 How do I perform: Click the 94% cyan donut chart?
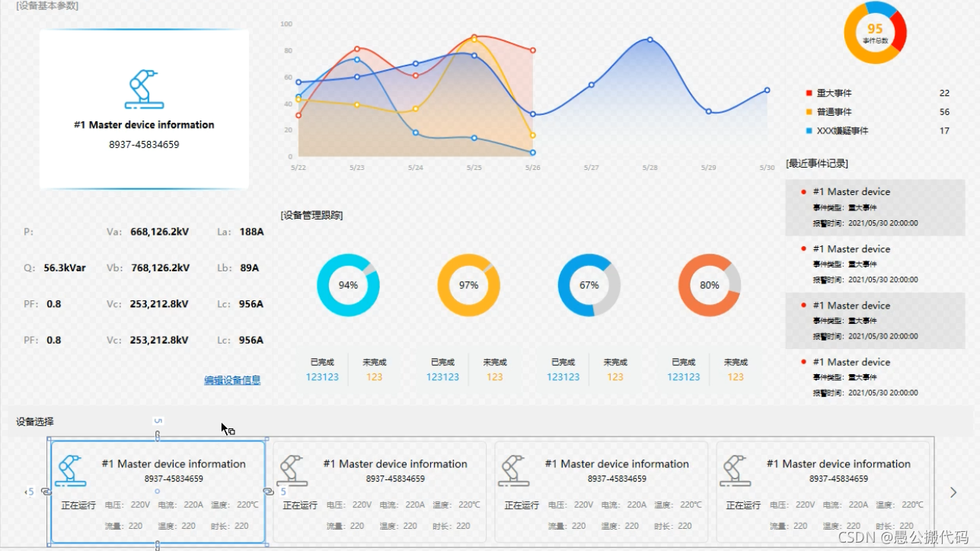[x=348, y=285]
